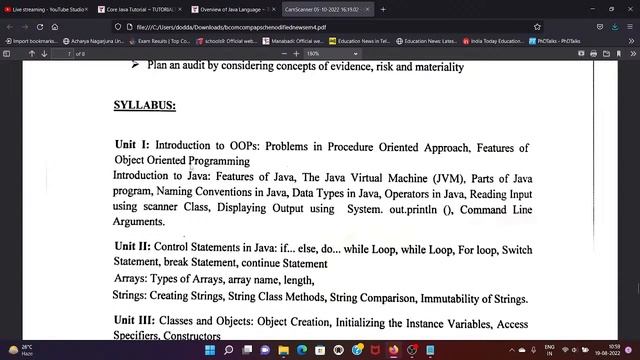Open File Explorer from taskbar
This screenshot has width=640, height=360.
pyautogui.click(x=284, y=350)
